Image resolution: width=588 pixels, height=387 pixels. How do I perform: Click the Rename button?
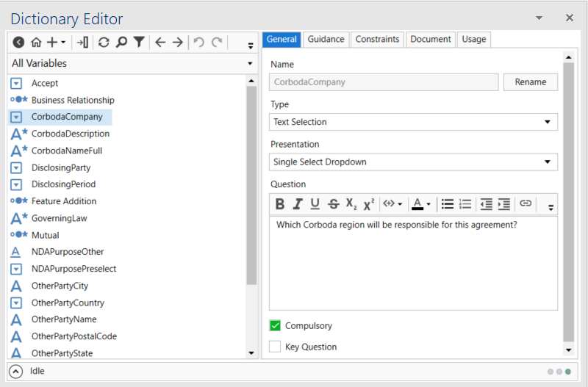pos(530,82)
